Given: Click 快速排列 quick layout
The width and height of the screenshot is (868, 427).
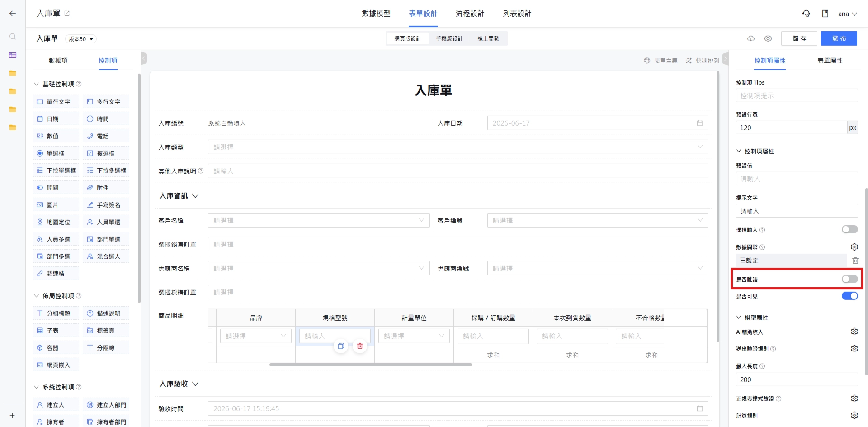Looking at the screenshot, I should click(702, 61).
